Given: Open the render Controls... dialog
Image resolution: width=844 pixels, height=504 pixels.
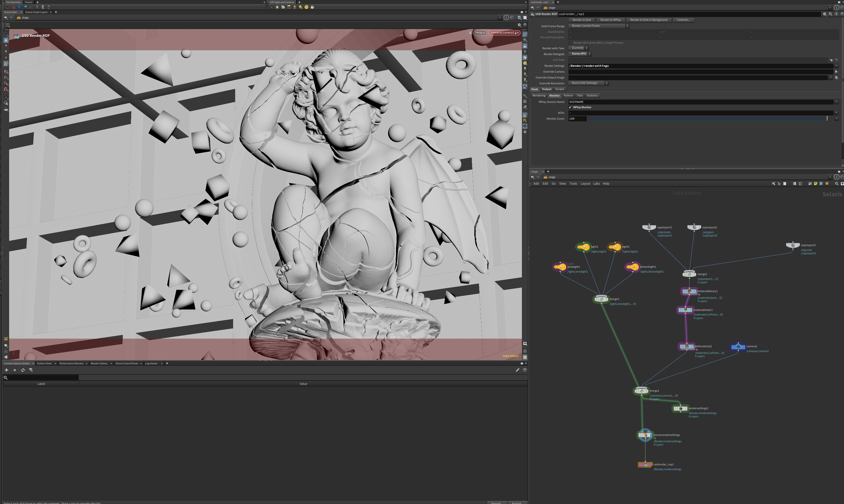Looking at the screenshot, I should [683, 20].
